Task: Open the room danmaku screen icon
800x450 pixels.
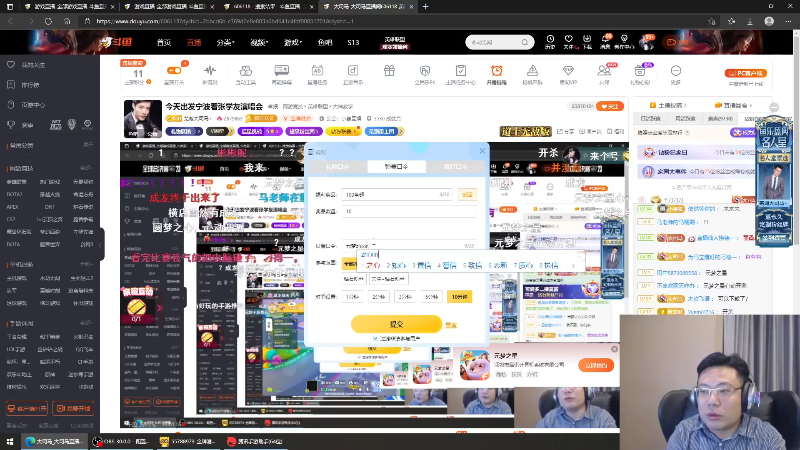Action: [x=281, y=71]
